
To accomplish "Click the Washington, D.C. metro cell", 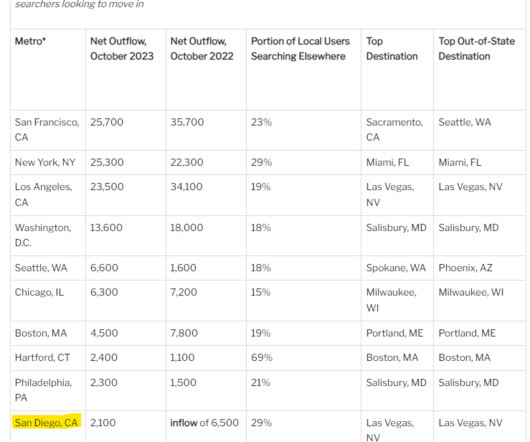I will pos(43,235).
